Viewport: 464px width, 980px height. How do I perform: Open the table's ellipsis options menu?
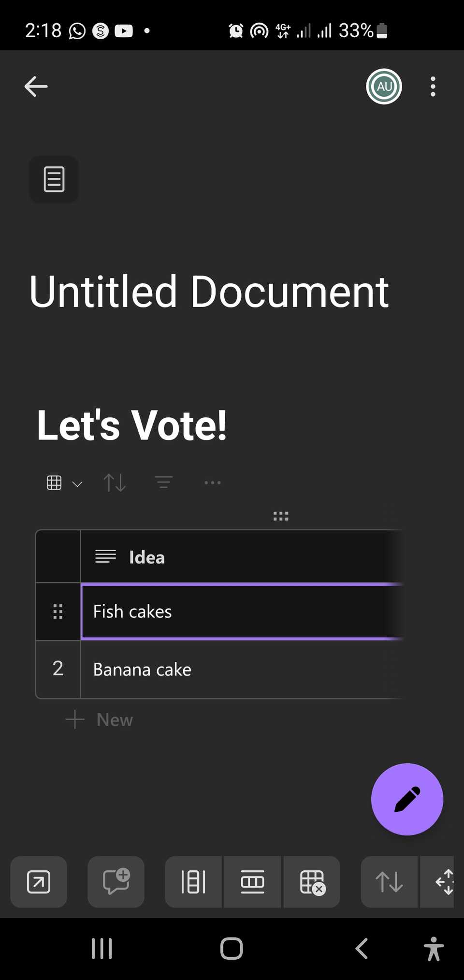click(x=213, y=483)
